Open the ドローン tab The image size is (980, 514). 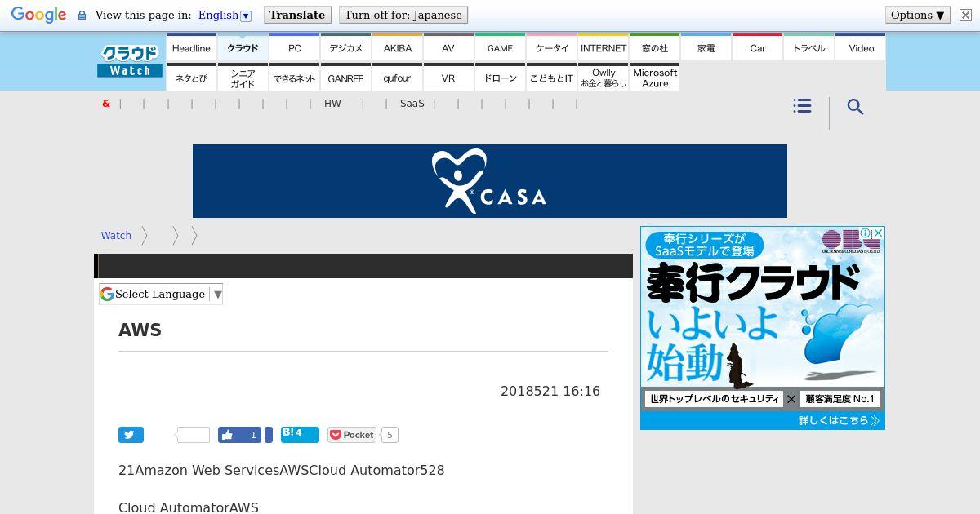[500, 78]
